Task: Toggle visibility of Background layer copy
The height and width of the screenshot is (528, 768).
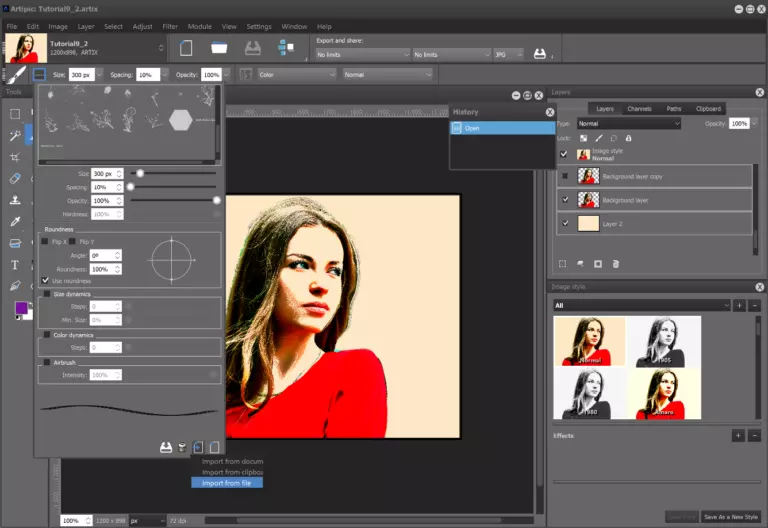Action: coord(565,177)
